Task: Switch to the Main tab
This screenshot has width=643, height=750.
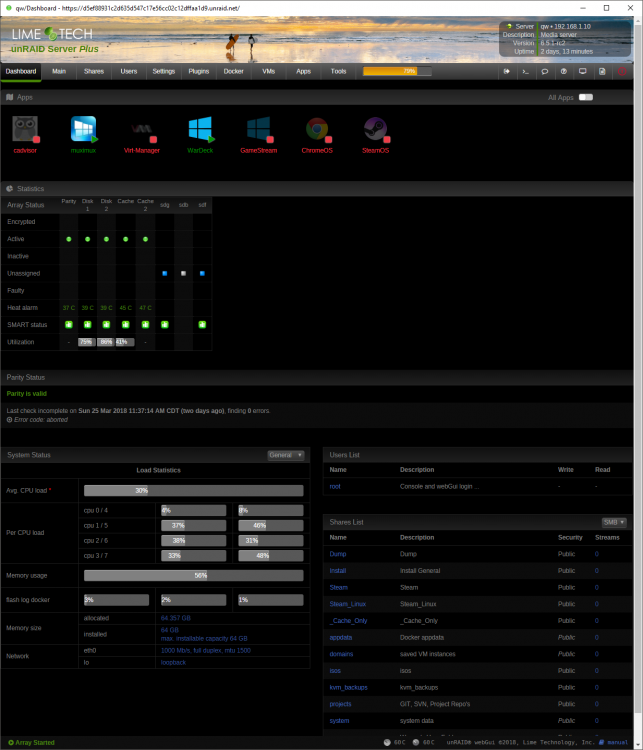Action: (59, 71)
